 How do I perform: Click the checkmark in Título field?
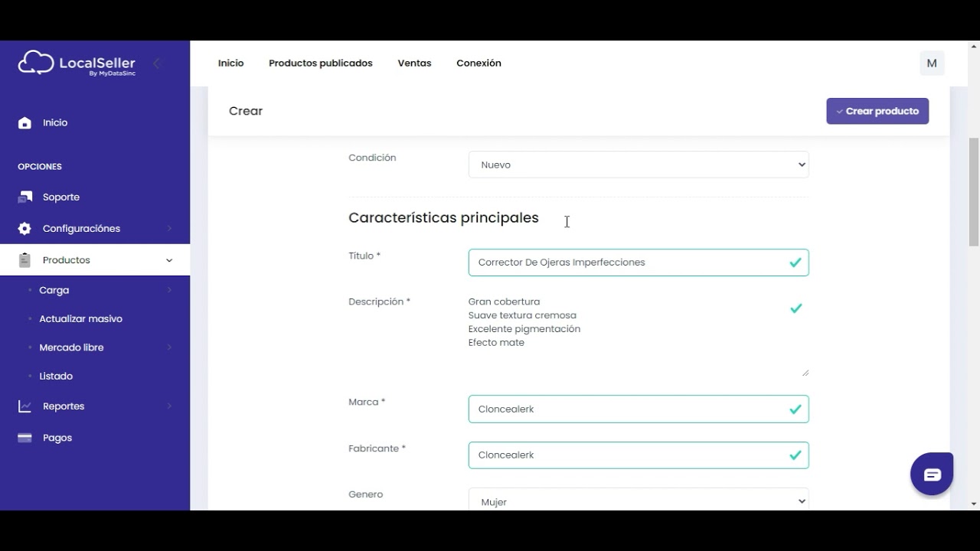795,262
